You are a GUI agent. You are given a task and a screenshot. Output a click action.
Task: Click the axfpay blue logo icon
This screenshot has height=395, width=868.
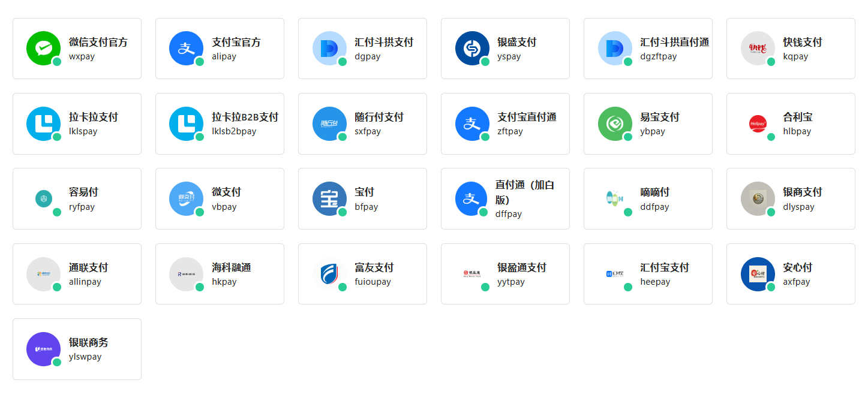point(758,274)
